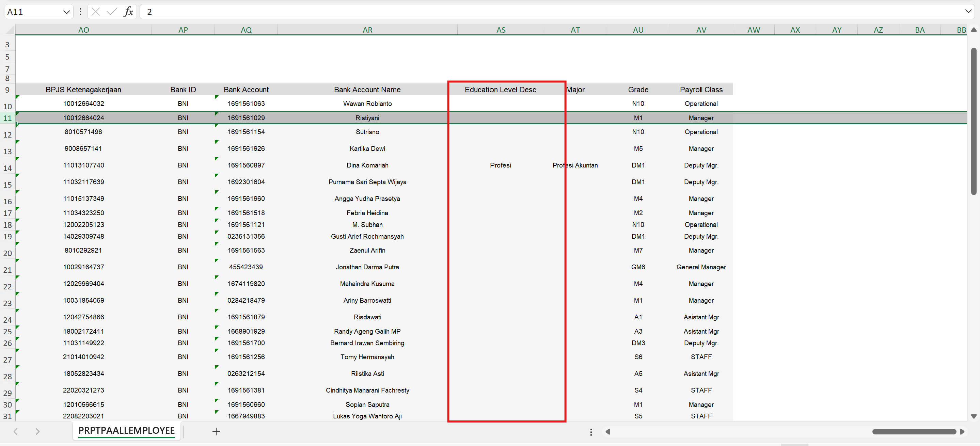Click the vertical scrollbar thumb
980x446 pixels.
tap(974, 122)
